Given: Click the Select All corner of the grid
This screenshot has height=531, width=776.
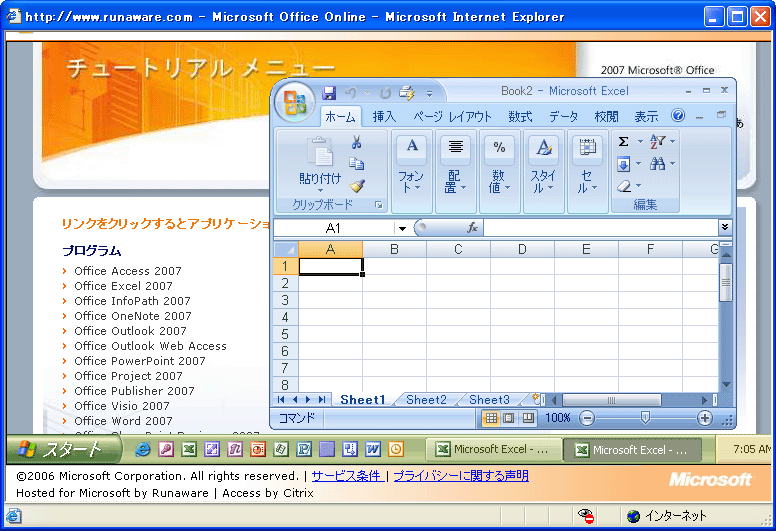Looking at the screenshot, I should pos(286,249).
